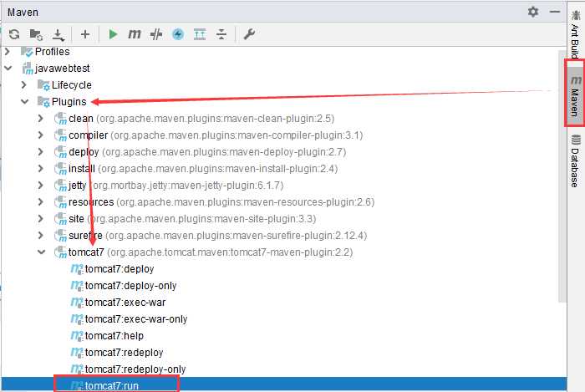Image resolution: width=585 pixels, height=392 pixels.
Task: Hide the Maven tool window
Action: [x=555, y=12]
